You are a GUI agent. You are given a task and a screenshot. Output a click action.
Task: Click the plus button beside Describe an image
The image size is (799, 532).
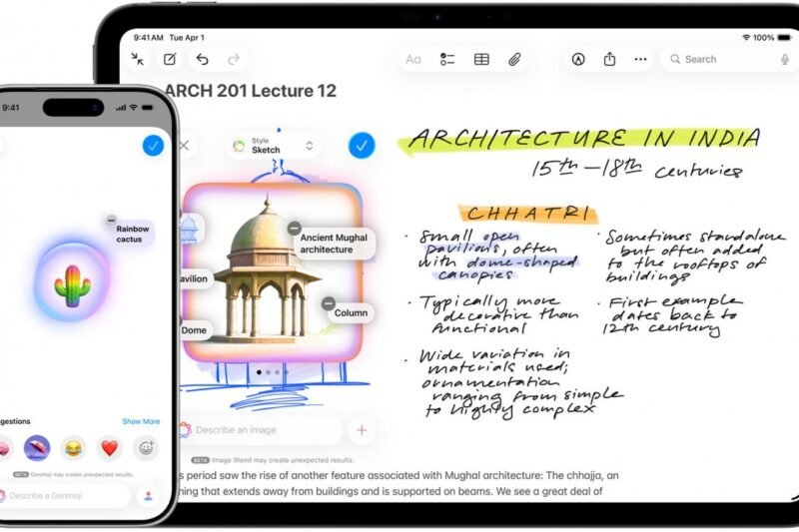pos(362,430)
